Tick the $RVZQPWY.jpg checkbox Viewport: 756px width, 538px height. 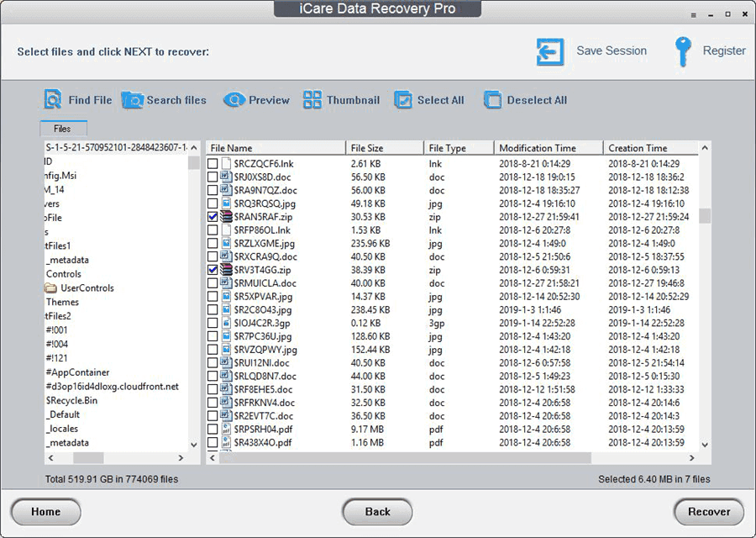213,350
